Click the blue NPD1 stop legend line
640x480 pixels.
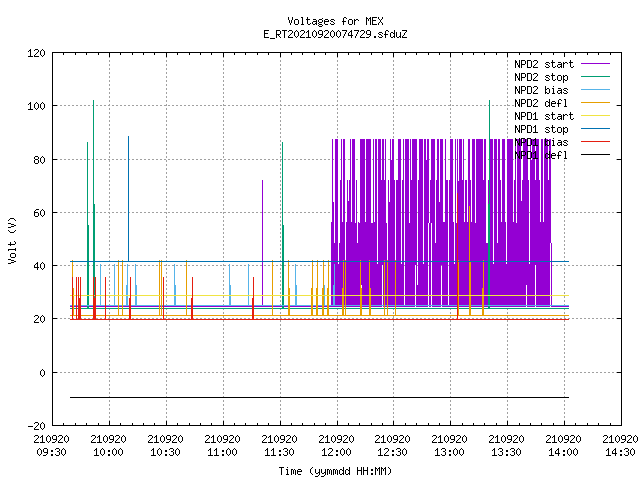click(x=595, y=129)
